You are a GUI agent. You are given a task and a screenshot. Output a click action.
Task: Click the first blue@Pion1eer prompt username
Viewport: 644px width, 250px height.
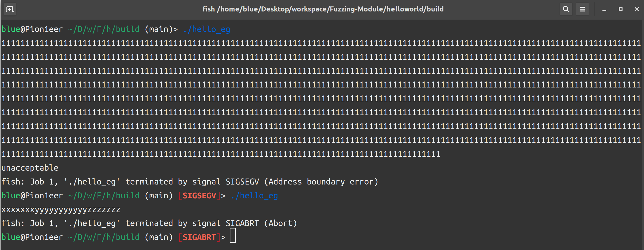[x=32, y=29]
